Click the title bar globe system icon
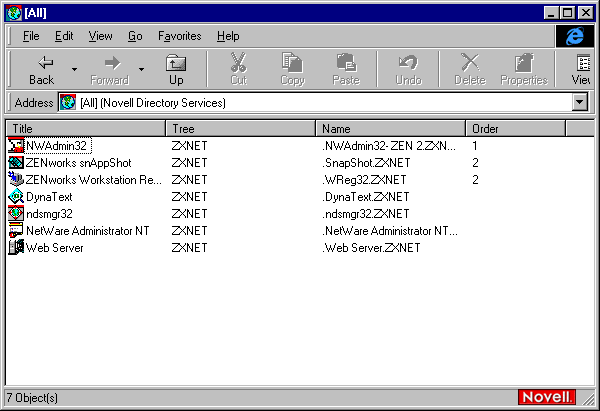The image size is (600, 411). click(x=14, y=13)
